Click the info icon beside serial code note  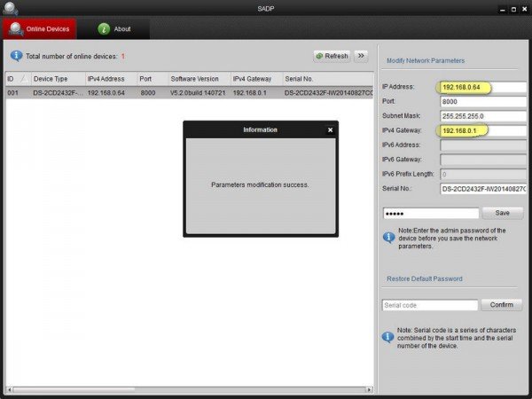point(387,337)
